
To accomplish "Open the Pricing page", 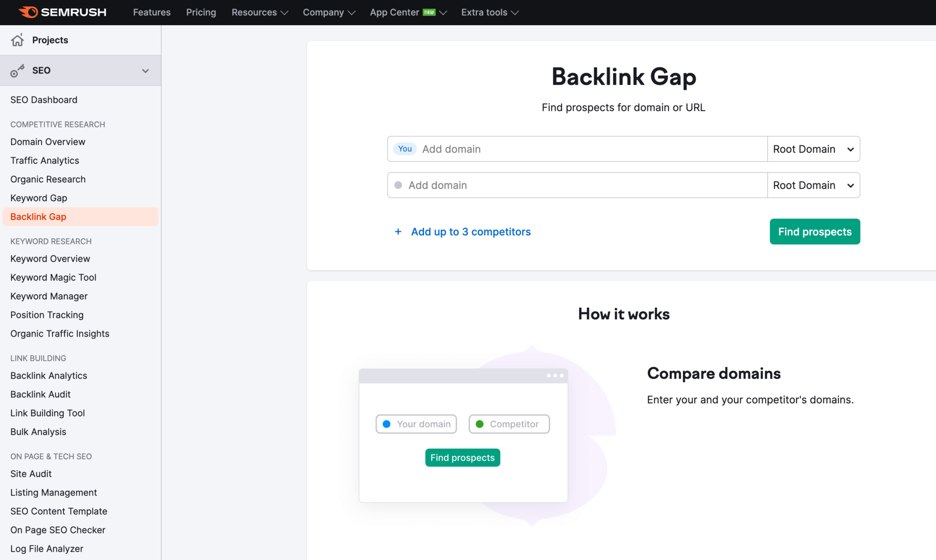I will tap(201, 12).
